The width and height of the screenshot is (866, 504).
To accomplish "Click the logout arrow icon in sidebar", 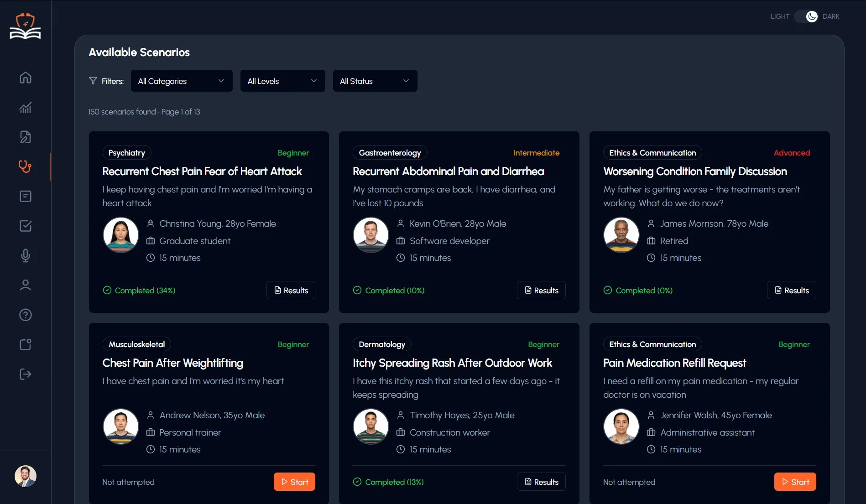I will (x=26, y=374).
